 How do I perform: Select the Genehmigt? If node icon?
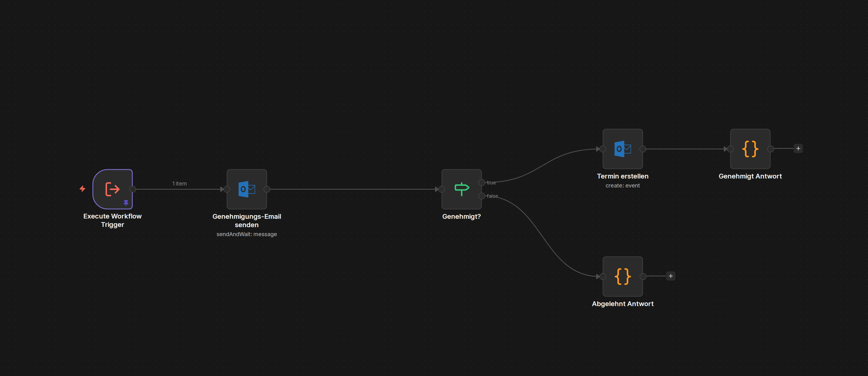pyautogui.click(x=461, y=189)
